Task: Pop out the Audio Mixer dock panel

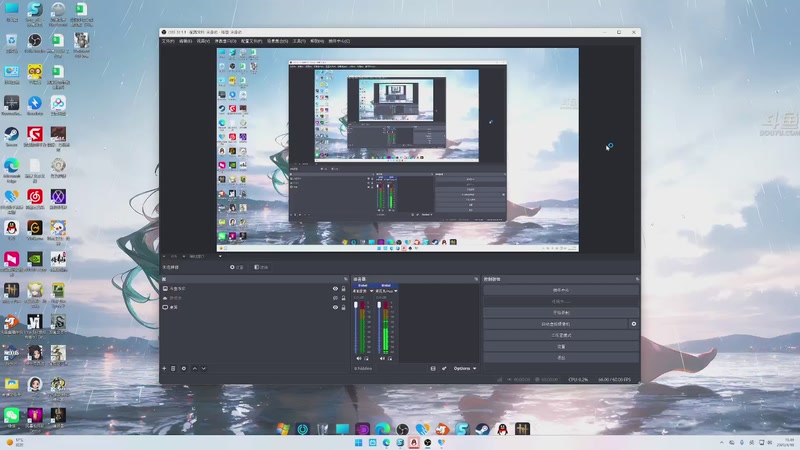Action: coord(476,279)
